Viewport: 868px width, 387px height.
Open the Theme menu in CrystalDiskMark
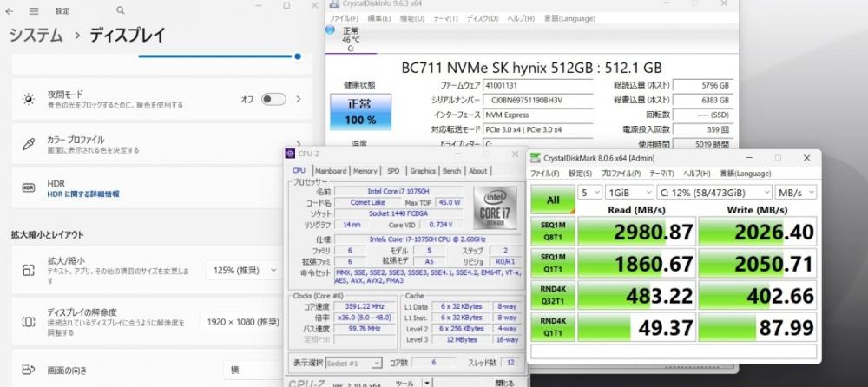(x=661, y=174)
